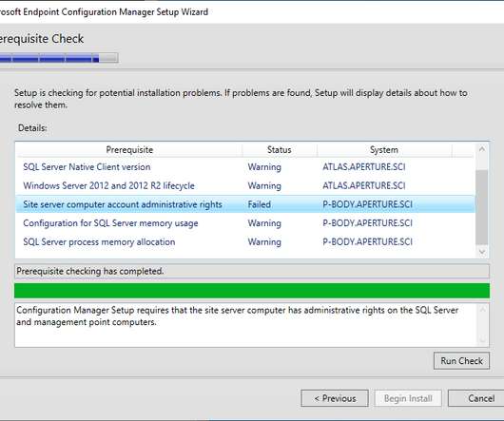Cancel the setup wizard
Screen dimensions: 504x421
click(x=476, y=398)
